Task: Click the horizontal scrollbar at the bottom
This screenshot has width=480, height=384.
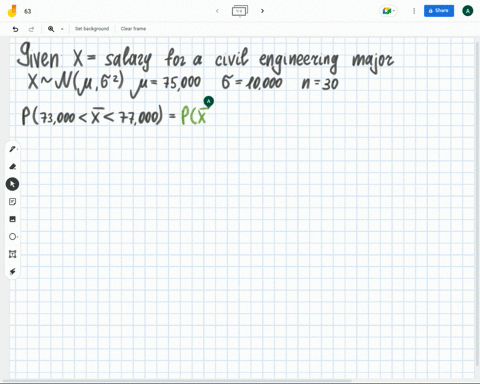Action: coord(177,381)
